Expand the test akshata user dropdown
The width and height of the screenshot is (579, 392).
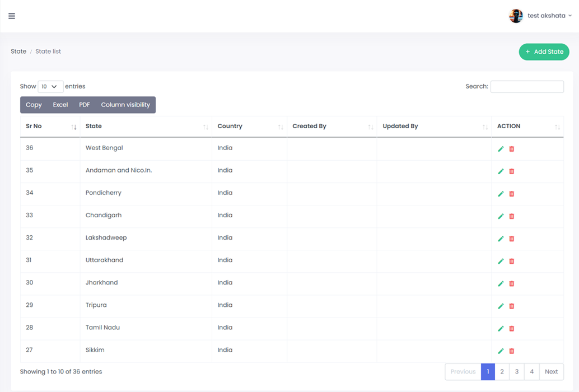click(549, 16)
